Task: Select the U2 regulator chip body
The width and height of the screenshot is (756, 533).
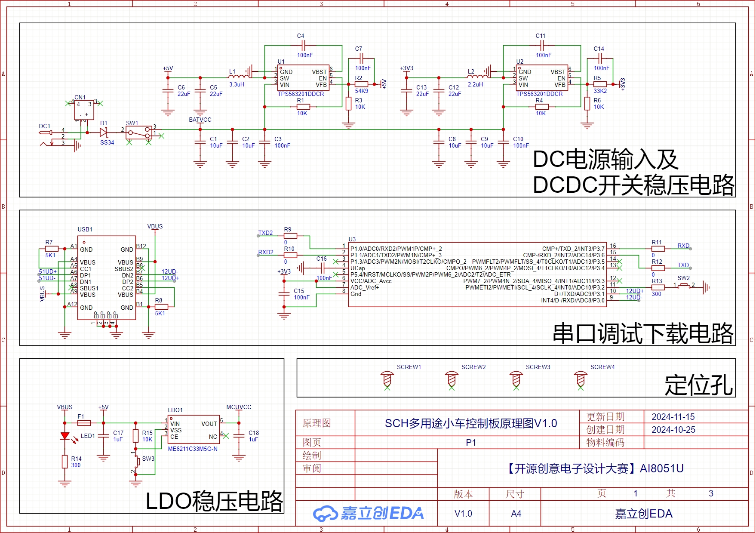Action: tap(542, 78)
